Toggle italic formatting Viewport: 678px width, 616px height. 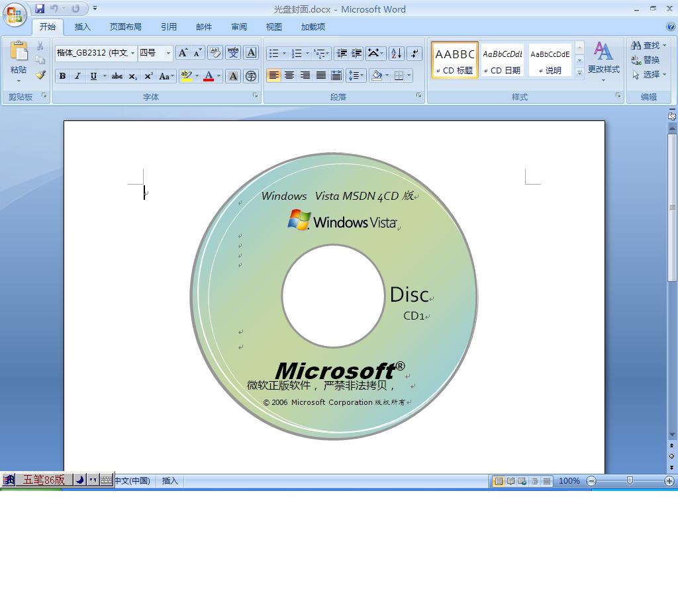coord(78,76)
